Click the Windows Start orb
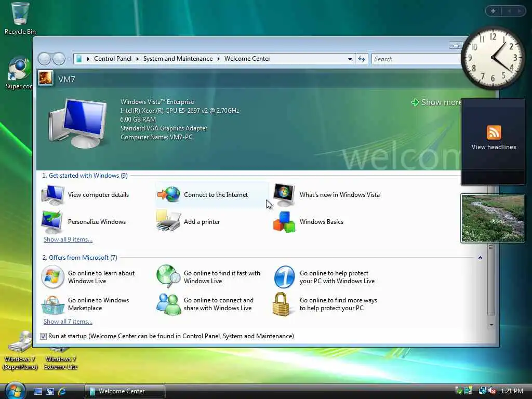The height and width of the screenshot is (399, 532). coord(15,391)
